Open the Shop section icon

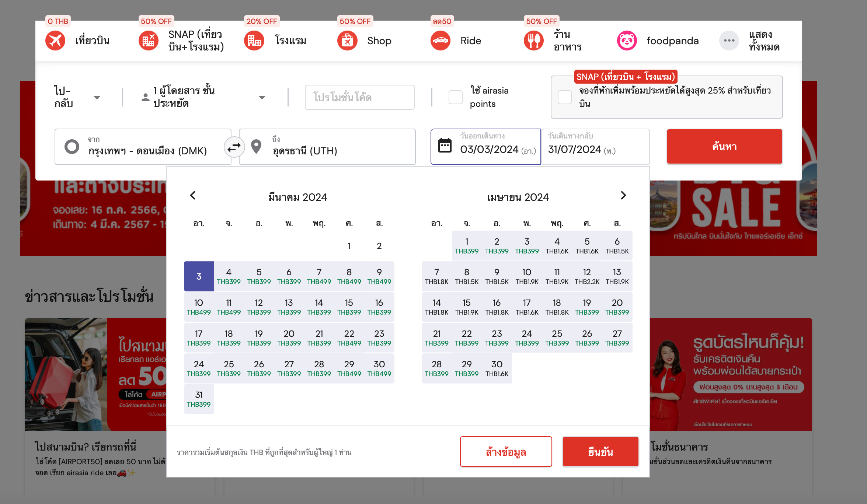[x=347, y=41]
